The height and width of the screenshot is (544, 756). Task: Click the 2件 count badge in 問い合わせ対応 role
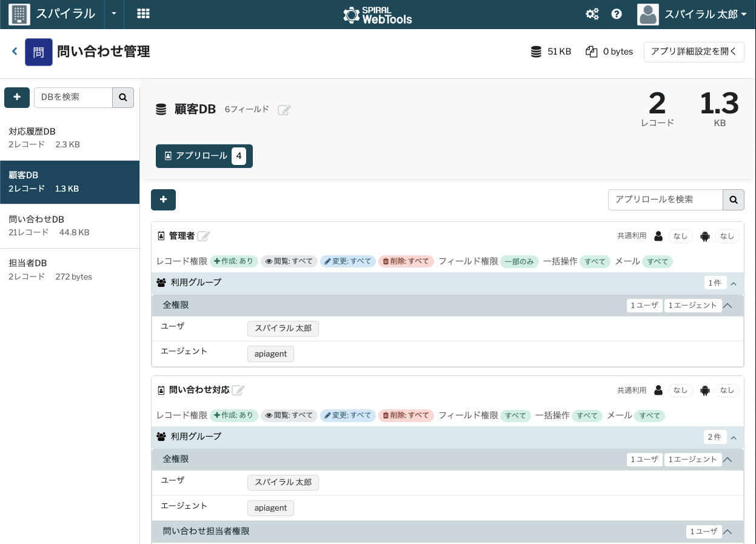(x=715, y=437)
